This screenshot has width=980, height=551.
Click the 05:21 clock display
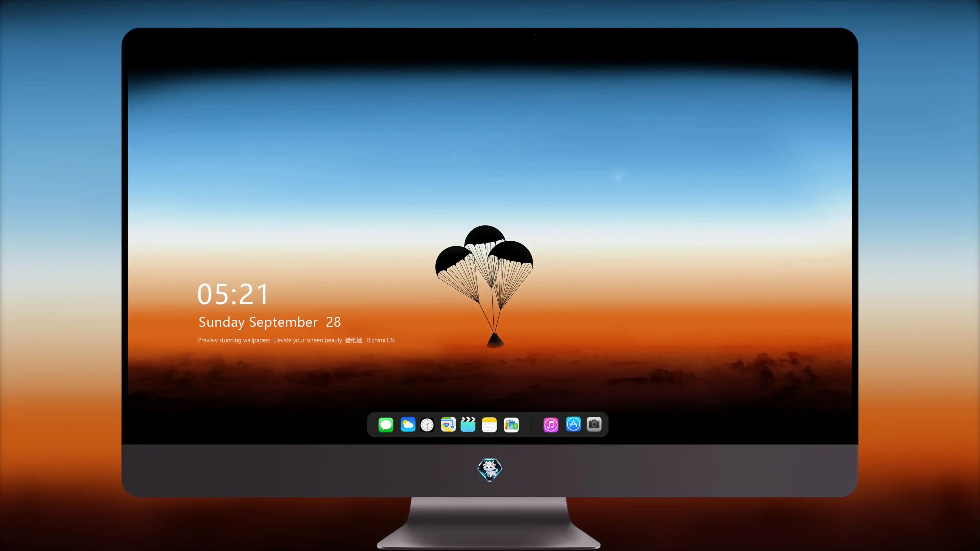coord(233,294)
